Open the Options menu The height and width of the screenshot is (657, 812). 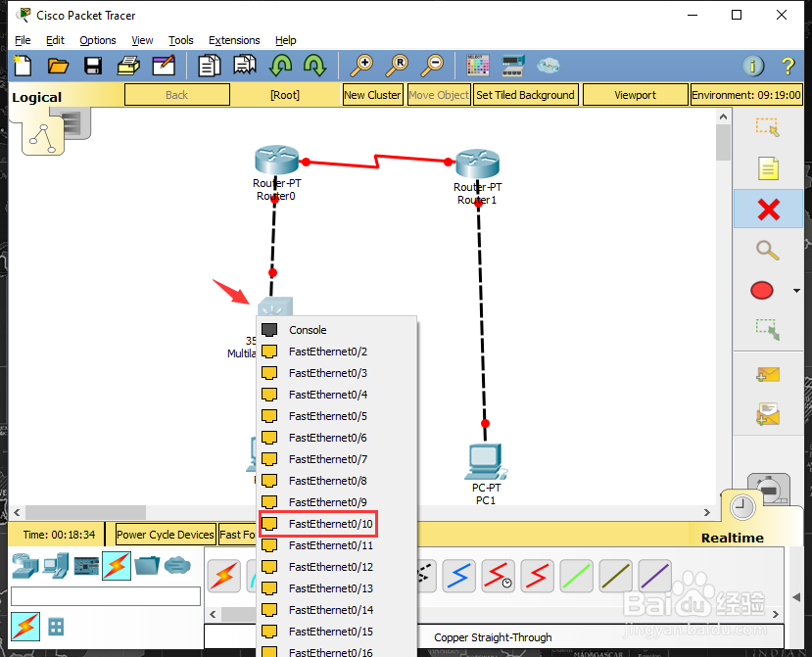coord(97,40)
